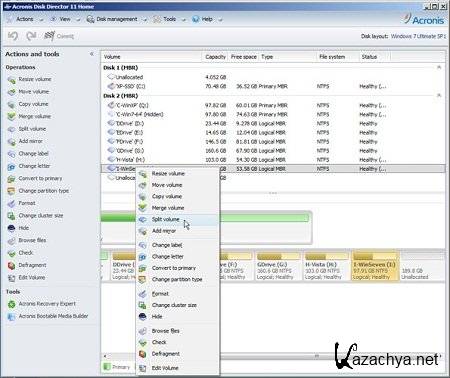This screenshot has width=450, height=378.
Task: Click Change partition type icon in sidebar
Action: 11,191
